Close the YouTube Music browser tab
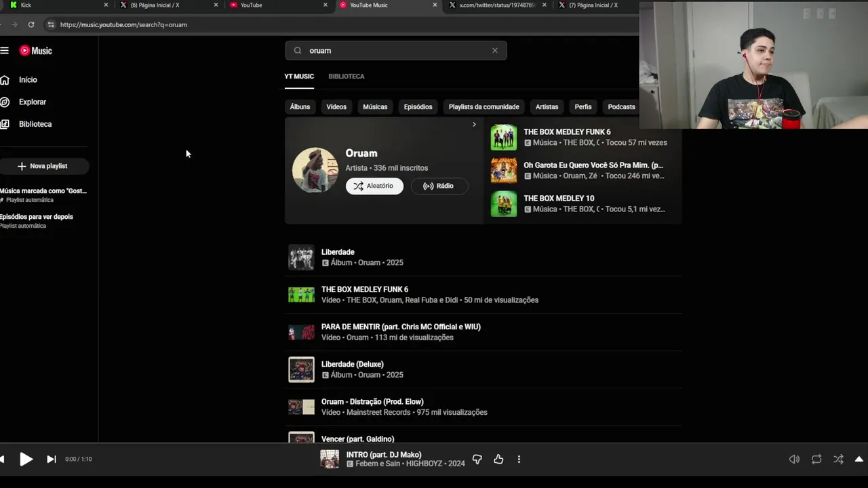Screen dimensions: 868x488 (435, 5)
